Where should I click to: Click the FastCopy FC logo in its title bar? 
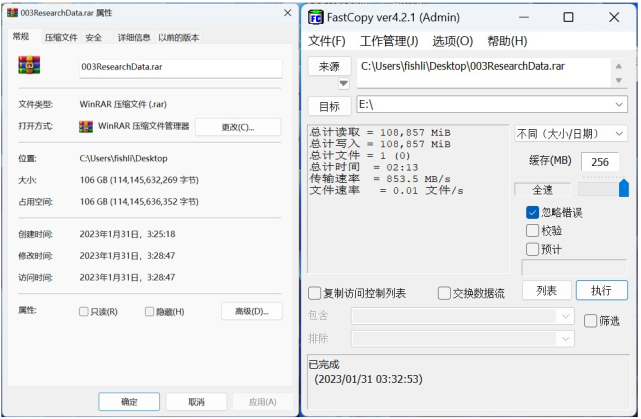click(316, 18)
